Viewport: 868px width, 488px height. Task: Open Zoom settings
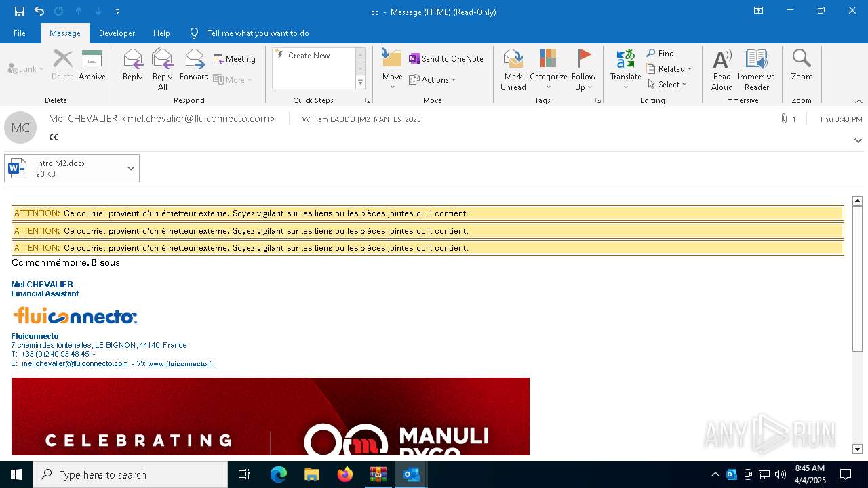pyautogui.click(x=802, y=66)
